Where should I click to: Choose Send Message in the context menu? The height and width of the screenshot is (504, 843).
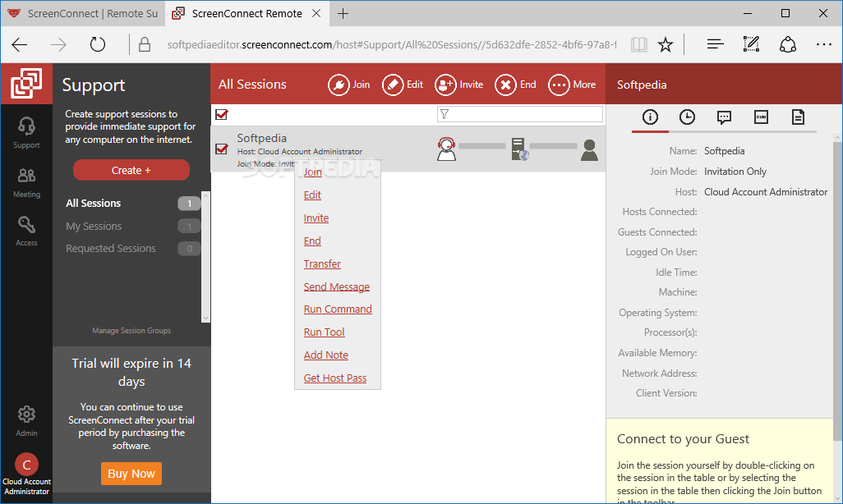pyautogui.click(x=337, y=287)
